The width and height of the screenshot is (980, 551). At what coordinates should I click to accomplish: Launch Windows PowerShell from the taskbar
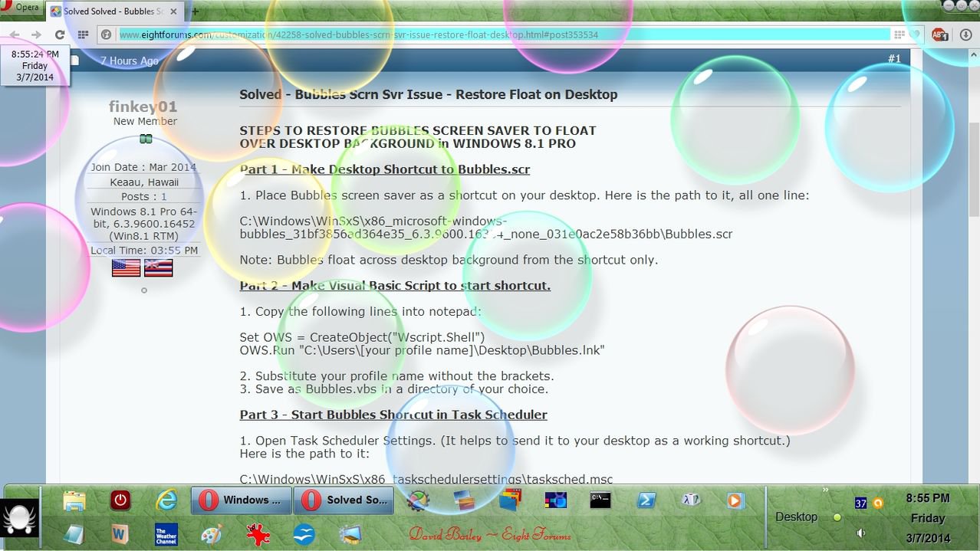tap(646, 500)
